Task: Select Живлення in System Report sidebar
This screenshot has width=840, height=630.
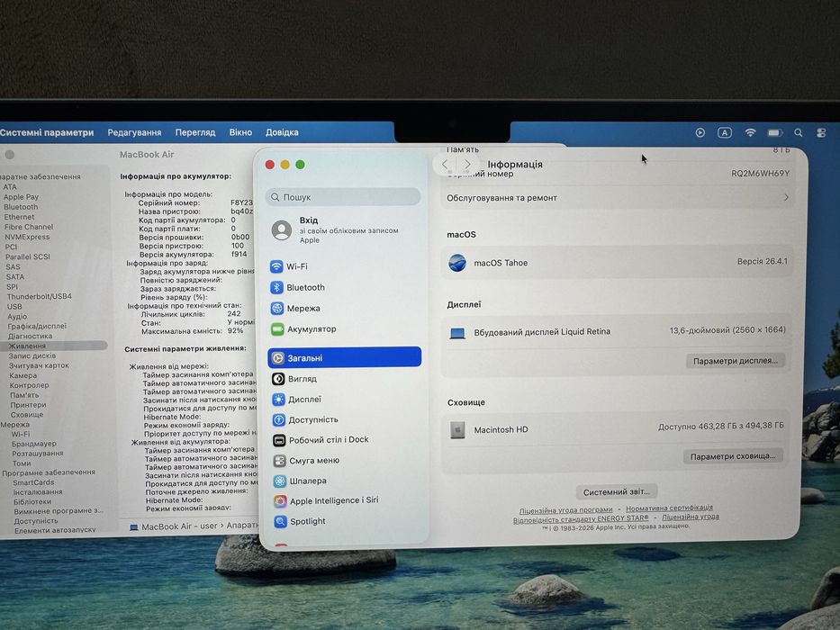Action: pos(54,346)
